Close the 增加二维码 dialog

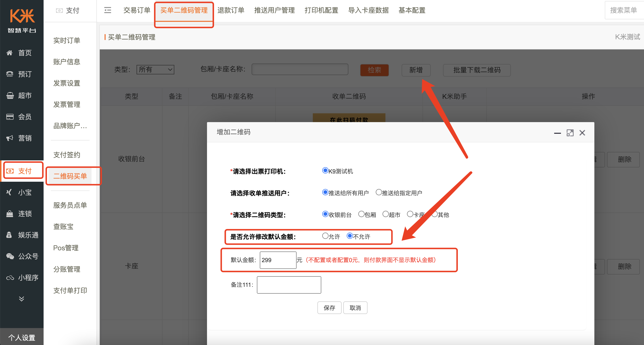582,133
